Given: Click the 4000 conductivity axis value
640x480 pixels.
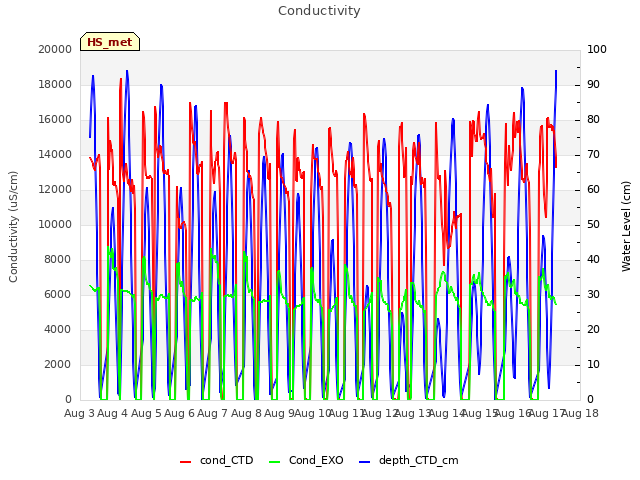Looking at the screenshot, I should click(58, 329).
